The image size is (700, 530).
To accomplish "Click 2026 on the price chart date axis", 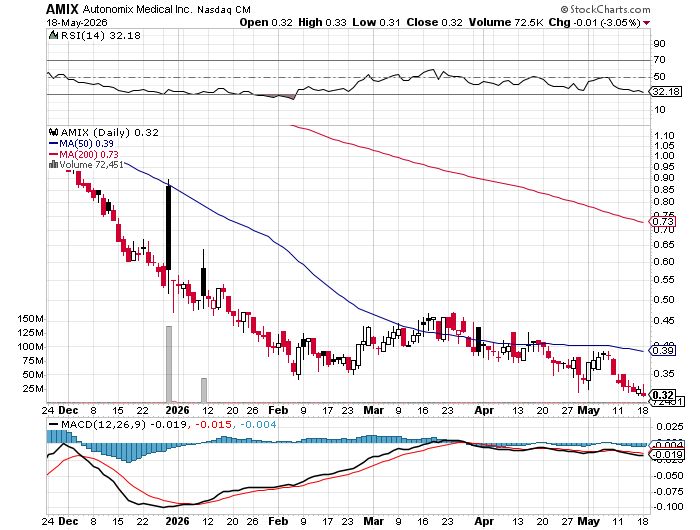I will (177, 410).
